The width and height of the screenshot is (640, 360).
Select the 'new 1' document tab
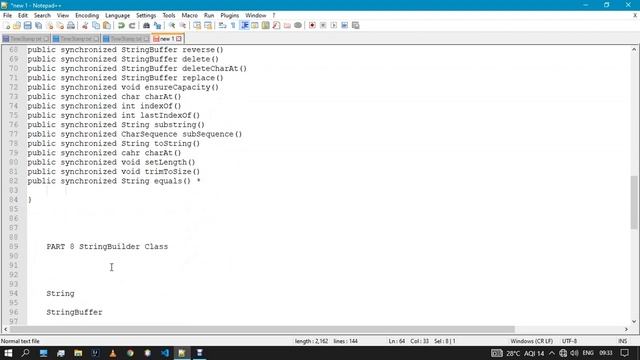pyautogui.click(x=167, y=39)
